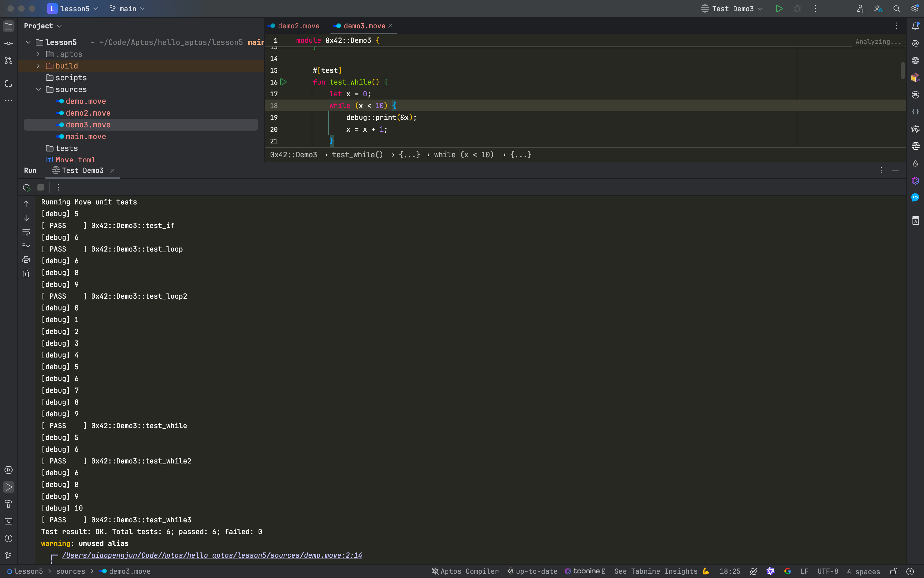Toggle read-only lock icon in status bar
924x578 pixels.
click(894, 571)
